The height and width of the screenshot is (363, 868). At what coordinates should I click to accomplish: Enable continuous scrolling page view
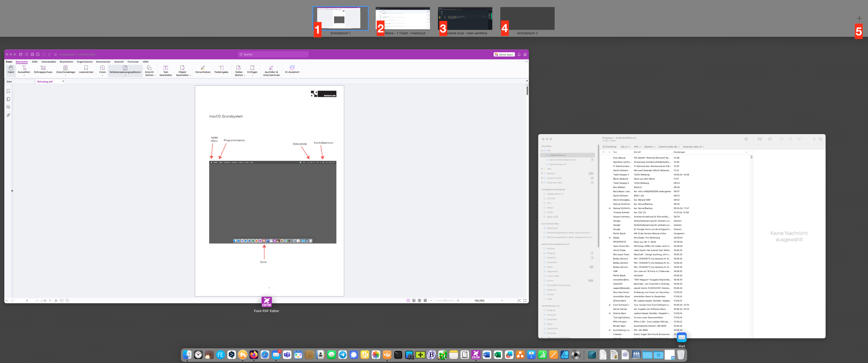(414, 300)
